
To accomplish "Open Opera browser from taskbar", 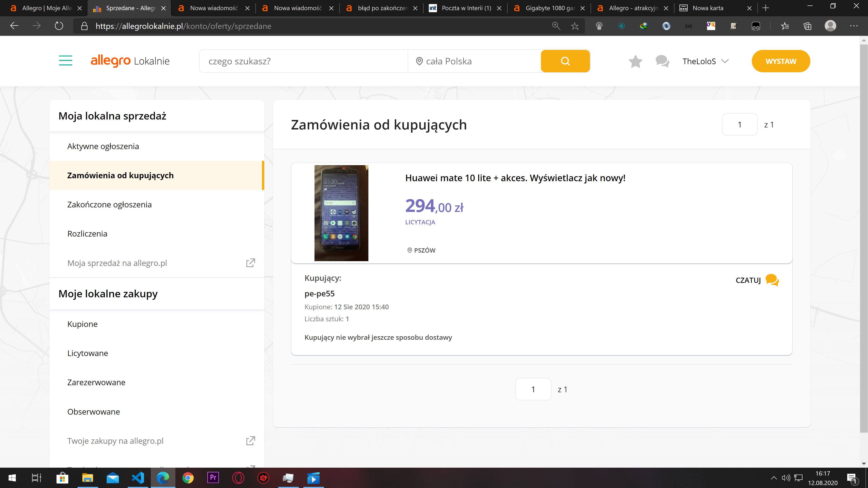I will 238,478.
